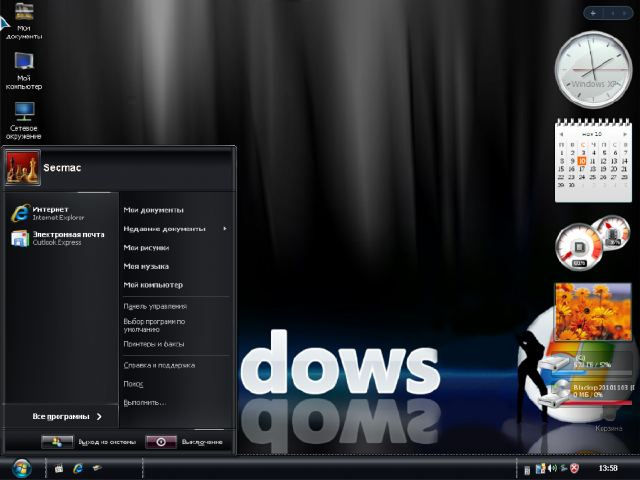
Task: Click the Backup drive red usage bar
Action: tap(597, 402)
